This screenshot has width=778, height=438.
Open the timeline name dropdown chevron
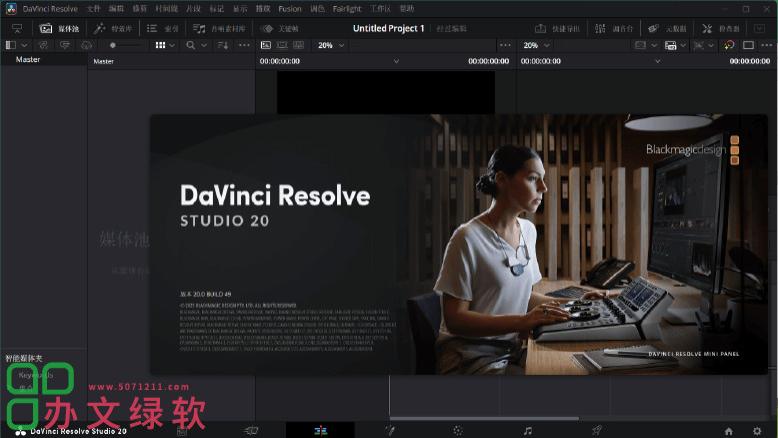pos(657,61)
